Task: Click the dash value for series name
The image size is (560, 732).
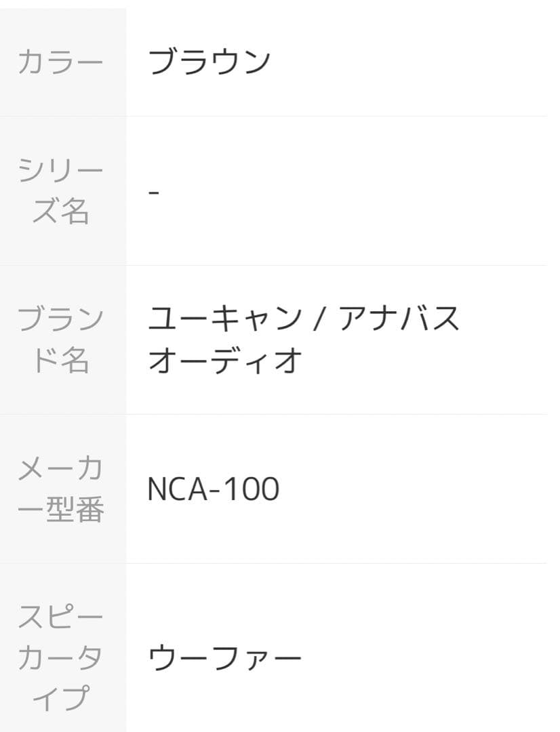Action: [154, 192]
